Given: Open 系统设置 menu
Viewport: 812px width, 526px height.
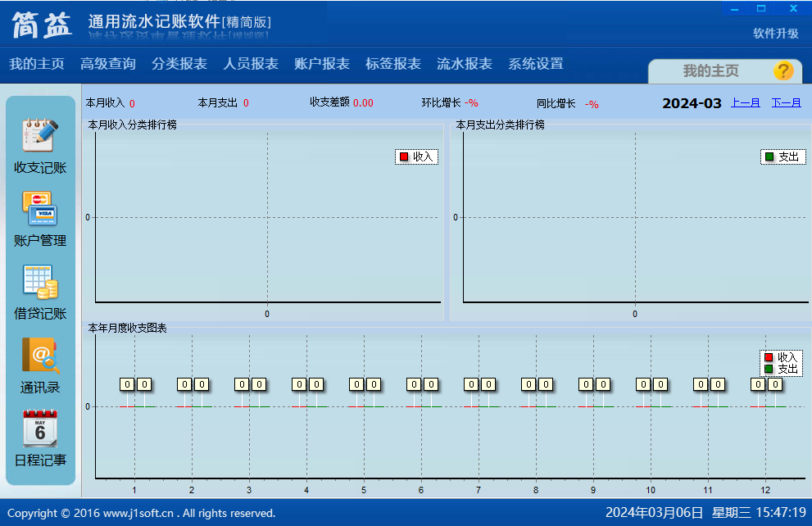Looking at the screenshot, I should (x=536, y=64).
